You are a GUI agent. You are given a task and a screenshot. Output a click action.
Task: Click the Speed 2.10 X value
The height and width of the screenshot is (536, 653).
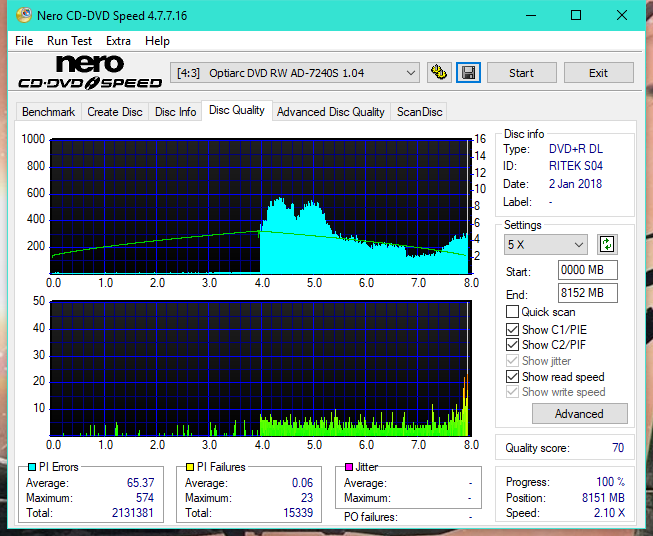coord(609,513)
